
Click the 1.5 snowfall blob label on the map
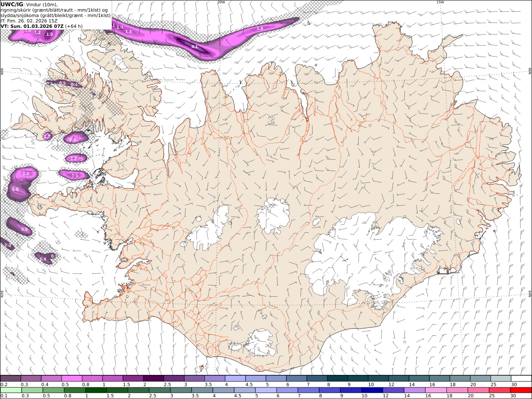coord(75,176)
